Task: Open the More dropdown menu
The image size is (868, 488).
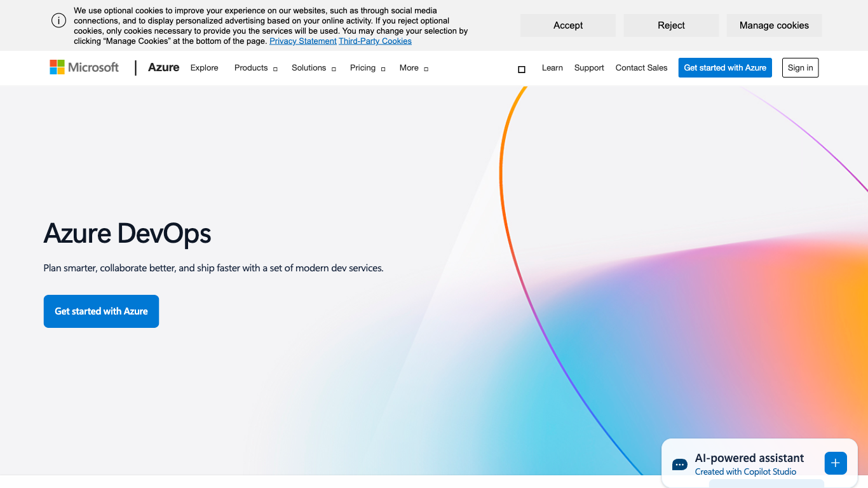Action: 414,68
